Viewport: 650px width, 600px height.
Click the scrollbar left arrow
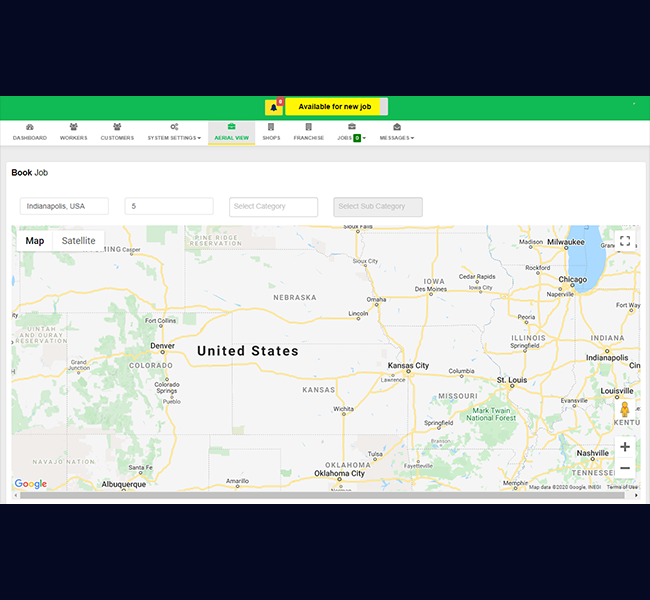pos(16,496)
